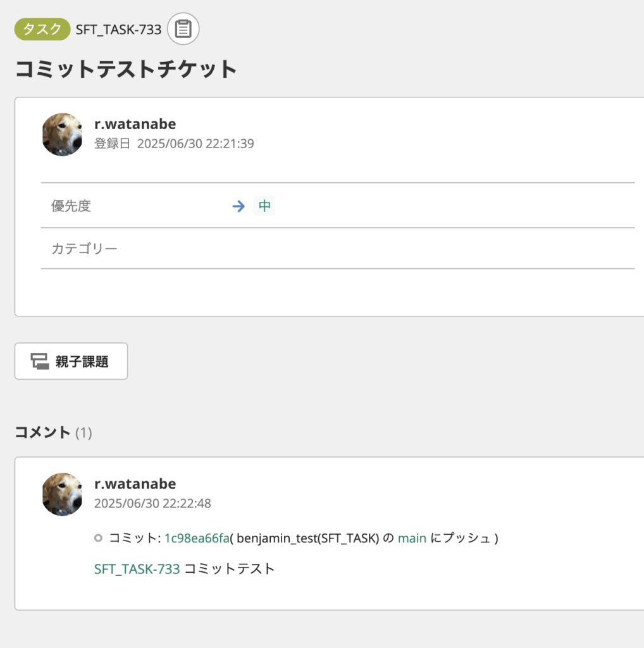Viewport: 644px width, 648px height.
Task: Click the green タスク issue type badge
Action: [x=42, y=29]
